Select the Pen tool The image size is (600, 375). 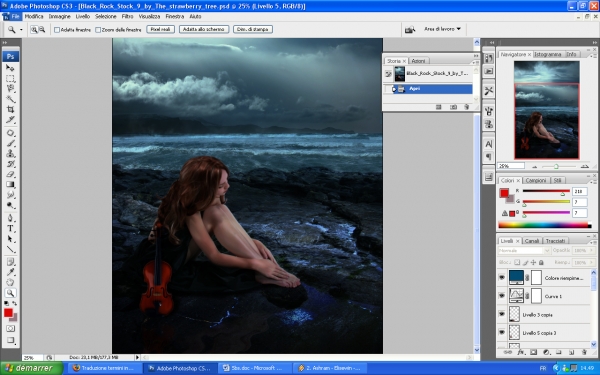[10, 218]
